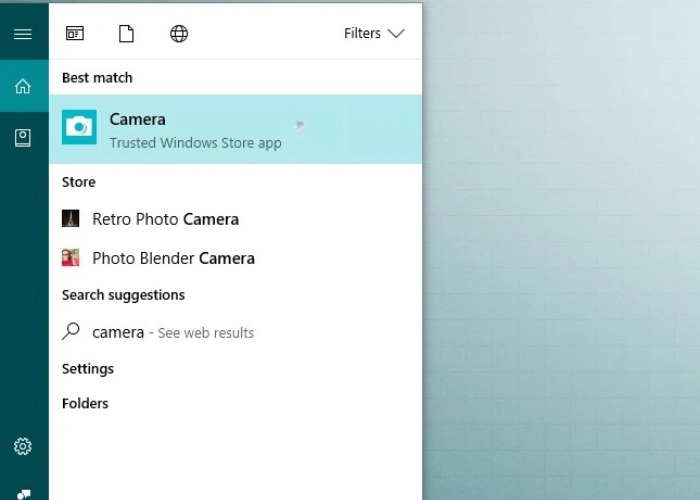Open the Notebook icon in sidebar

[x=22, y=138]
